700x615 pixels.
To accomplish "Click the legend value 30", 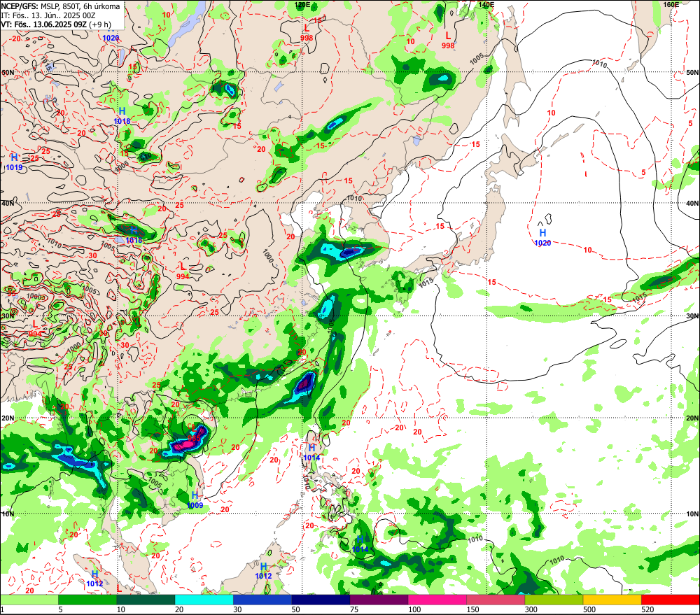I will point(237,609).
